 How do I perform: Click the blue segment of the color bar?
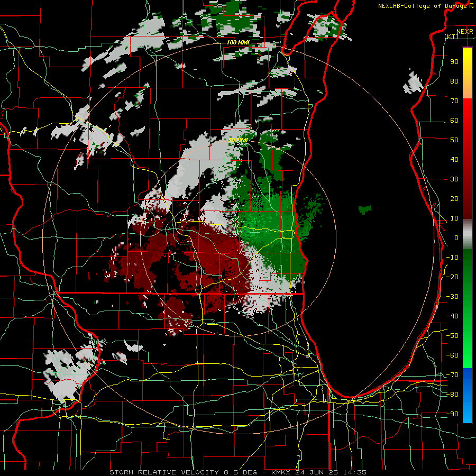coord(467,396)
